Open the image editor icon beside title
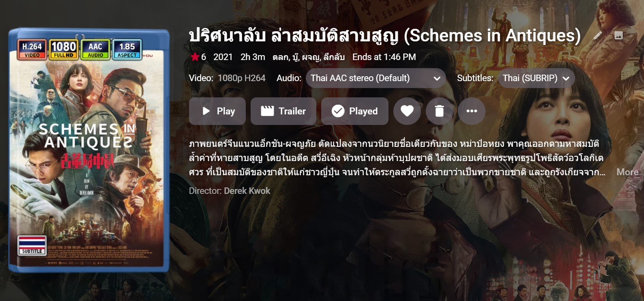Screen dimensions: 644x301 [x=618, y=36]
